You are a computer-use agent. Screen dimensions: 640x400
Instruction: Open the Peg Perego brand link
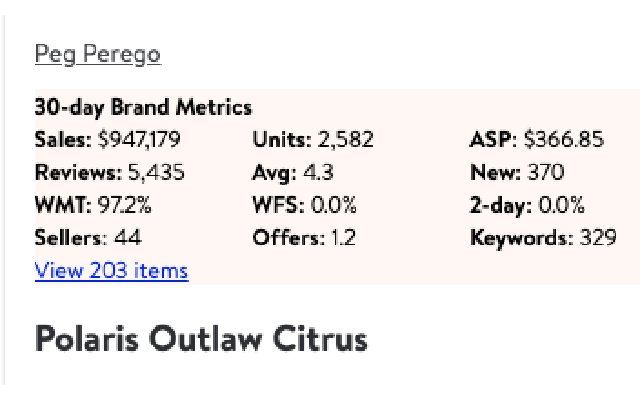coord(97,54)
